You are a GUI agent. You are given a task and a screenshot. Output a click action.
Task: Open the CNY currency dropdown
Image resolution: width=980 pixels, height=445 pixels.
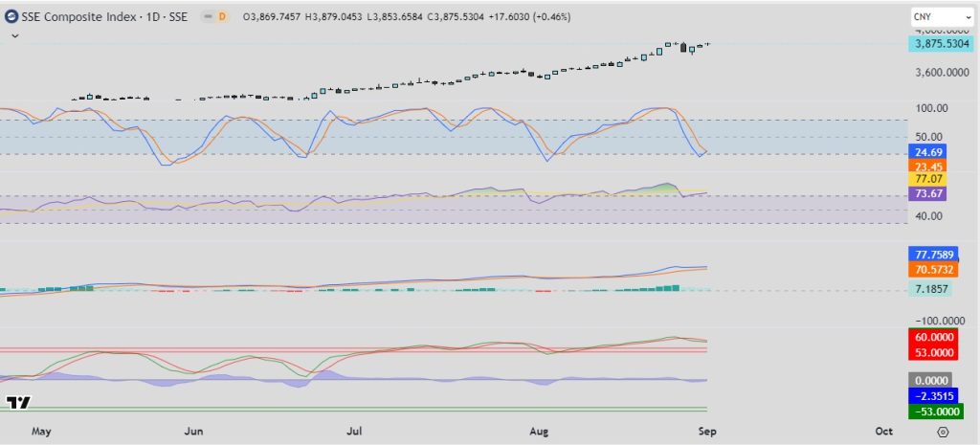tap(940, 17)
